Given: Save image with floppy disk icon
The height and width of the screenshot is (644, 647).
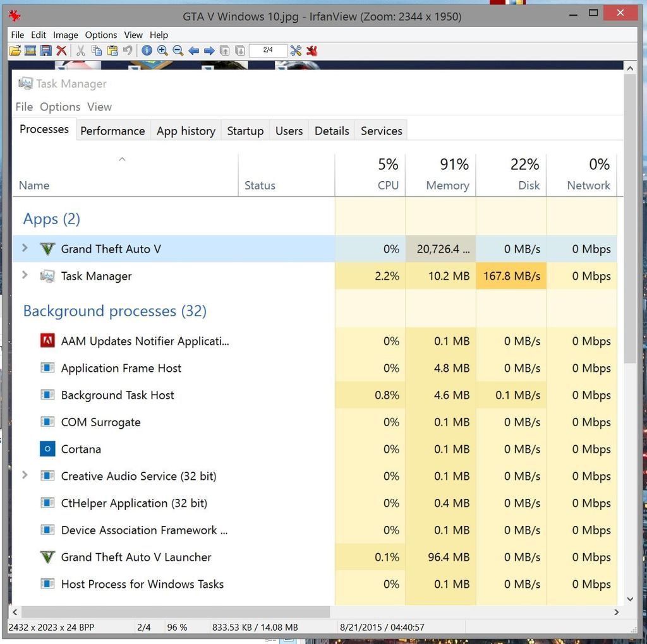Looking at the screenshot, I should tap(45, 51).
